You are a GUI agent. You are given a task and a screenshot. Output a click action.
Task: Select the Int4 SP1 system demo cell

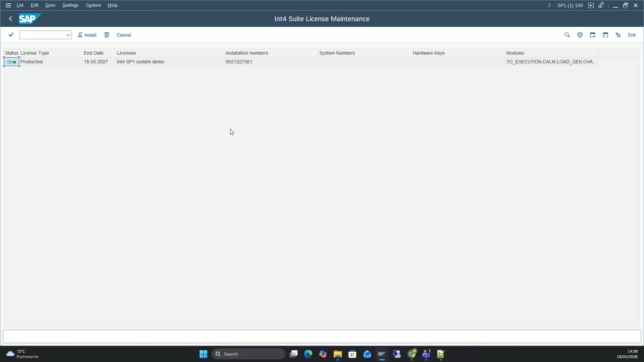pos(170,62)
